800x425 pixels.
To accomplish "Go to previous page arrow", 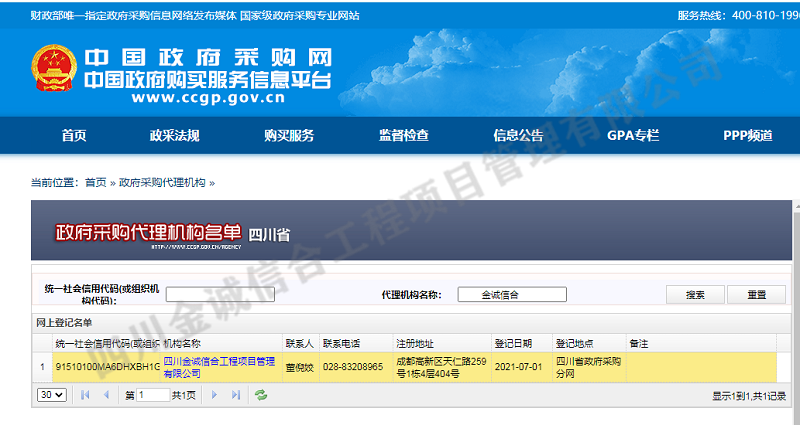I will click(106, 395).
